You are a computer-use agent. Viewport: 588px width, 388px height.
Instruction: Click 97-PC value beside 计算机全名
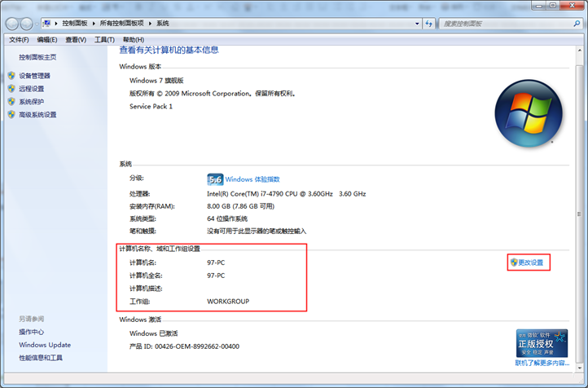tap(216, 276)
